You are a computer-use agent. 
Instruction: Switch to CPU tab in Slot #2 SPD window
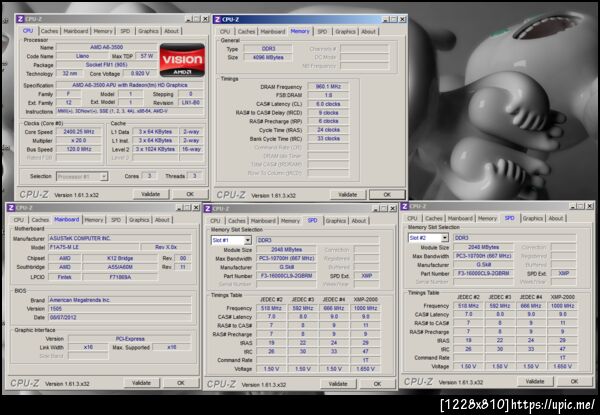click(412, 218)
